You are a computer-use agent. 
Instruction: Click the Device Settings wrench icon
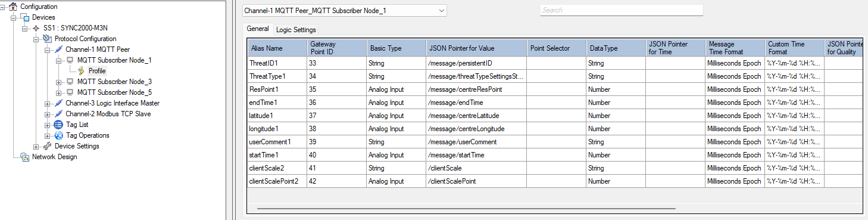[x=48, y=146]
